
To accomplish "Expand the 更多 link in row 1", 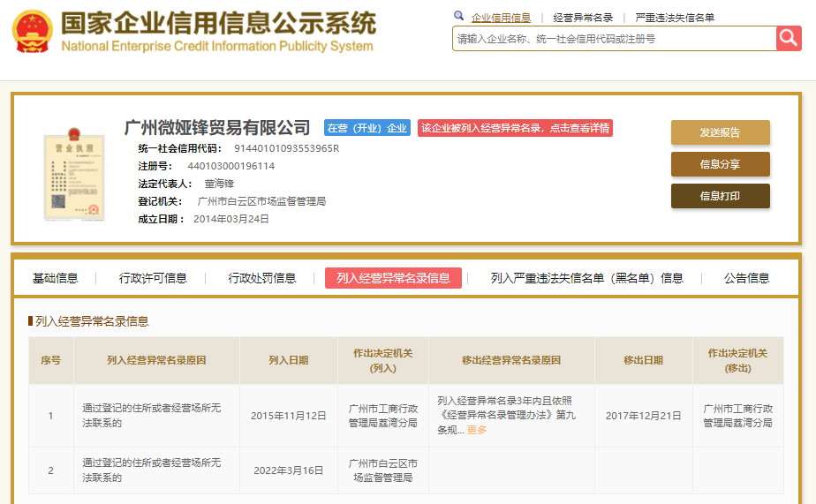I will pyautogui.click(x=477, y=430).
